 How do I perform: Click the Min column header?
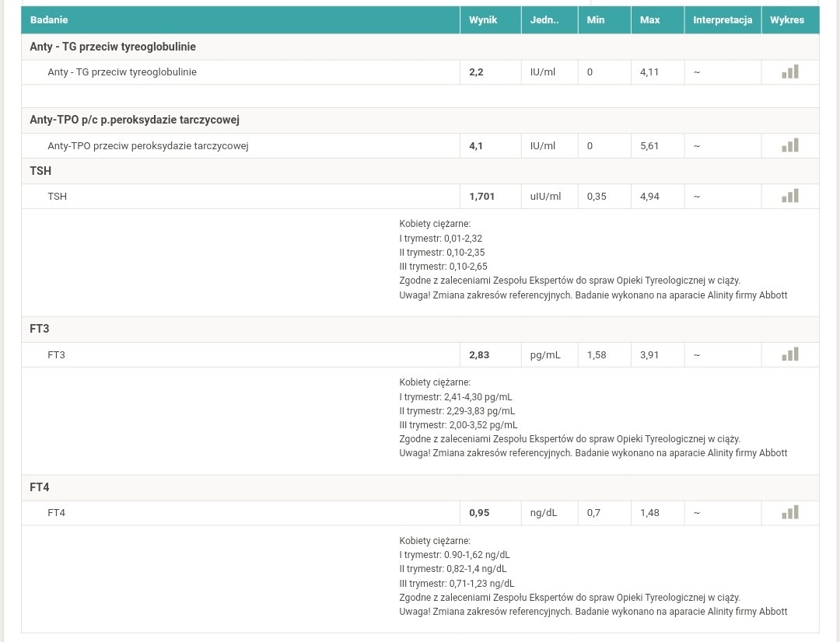tap(596, 20)
